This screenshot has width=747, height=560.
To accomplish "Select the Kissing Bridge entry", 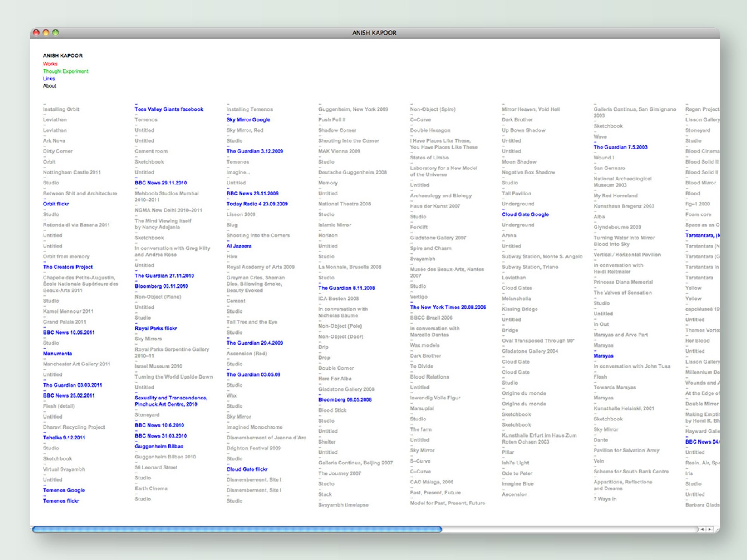I will click(x=520, y=309).
